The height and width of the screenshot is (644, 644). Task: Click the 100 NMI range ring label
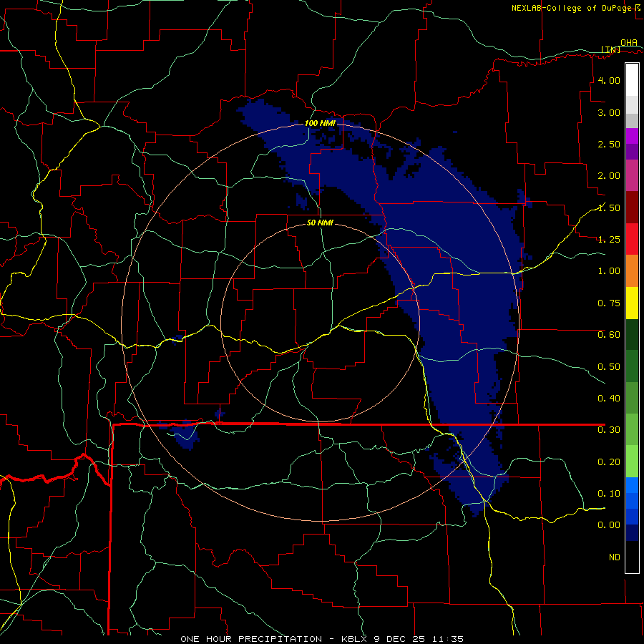320,123
